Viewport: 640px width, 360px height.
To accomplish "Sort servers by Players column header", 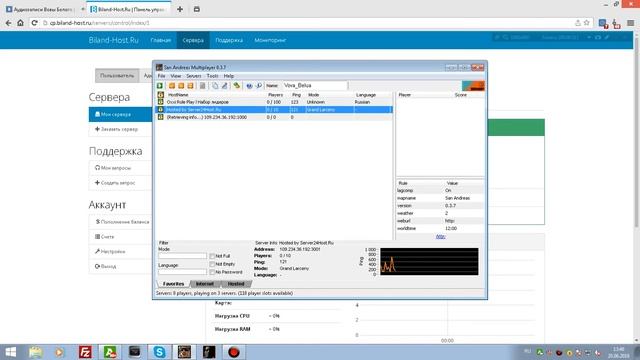I will pyautogui.click(x=276, y=95).
